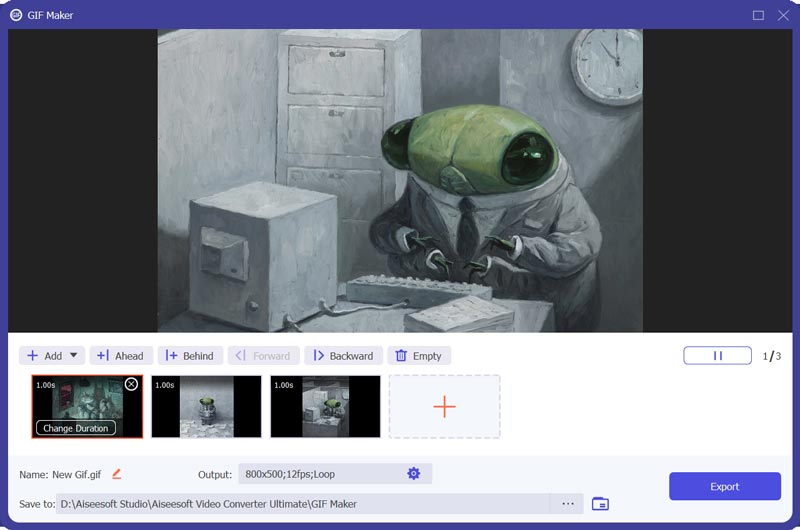Close the GIF Maker window
The image size is (800, 530).
783,15
